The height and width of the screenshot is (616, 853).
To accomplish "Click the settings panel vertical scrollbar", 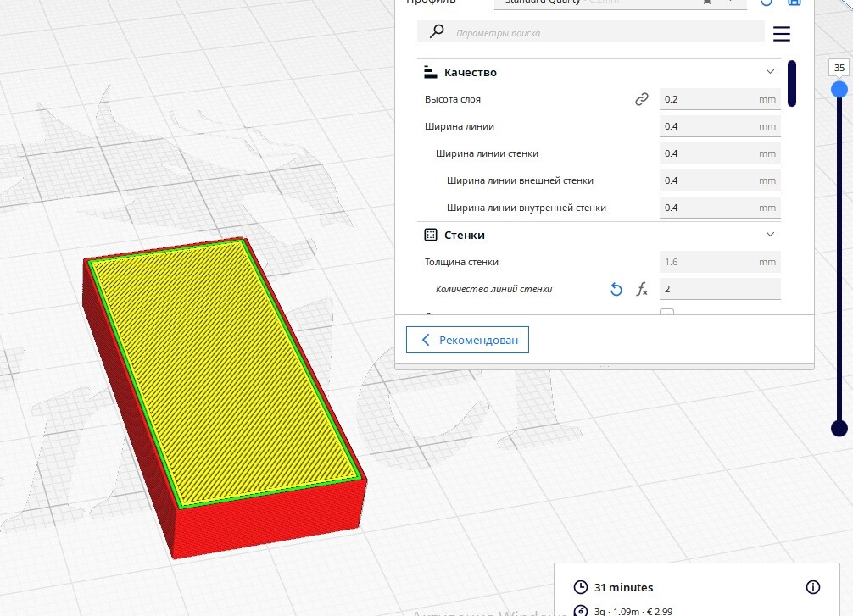I will click(x=792, y=83).
